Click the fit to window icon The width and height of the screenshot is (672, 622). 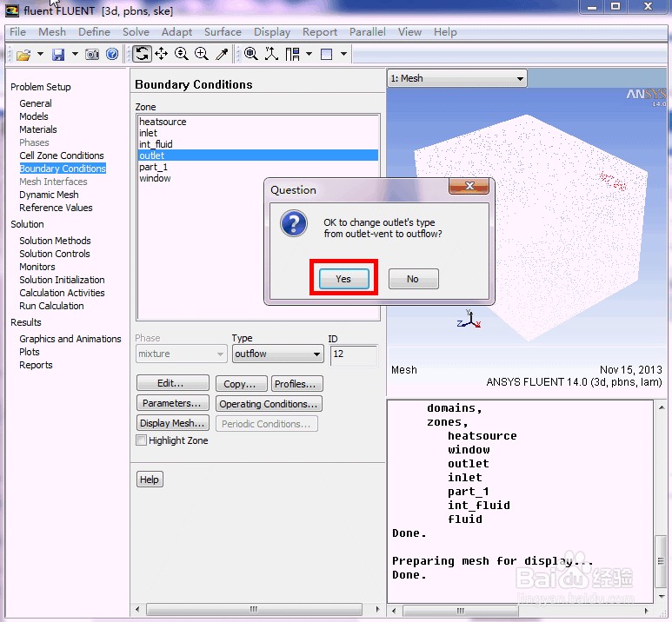pos(251,54)
